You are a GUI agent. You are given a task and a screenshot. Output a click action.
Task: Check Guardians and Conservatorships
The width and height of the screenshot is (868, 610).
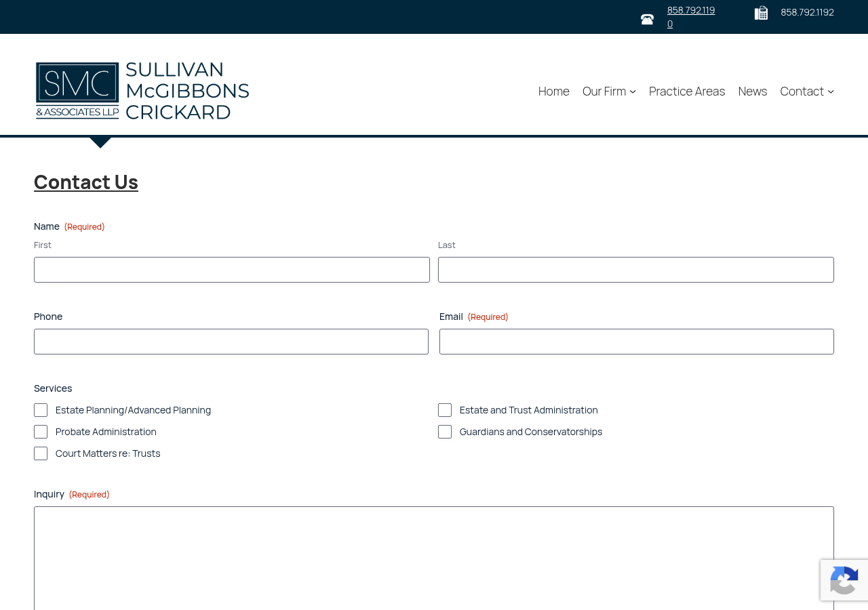coord(445,432)
